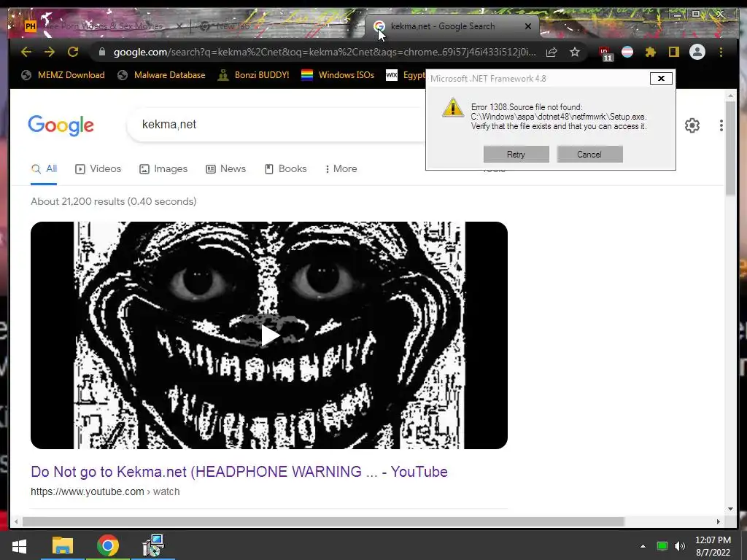Select the All results tab
Viewport: 747px width, 560px height.
[x=44, y=169]
